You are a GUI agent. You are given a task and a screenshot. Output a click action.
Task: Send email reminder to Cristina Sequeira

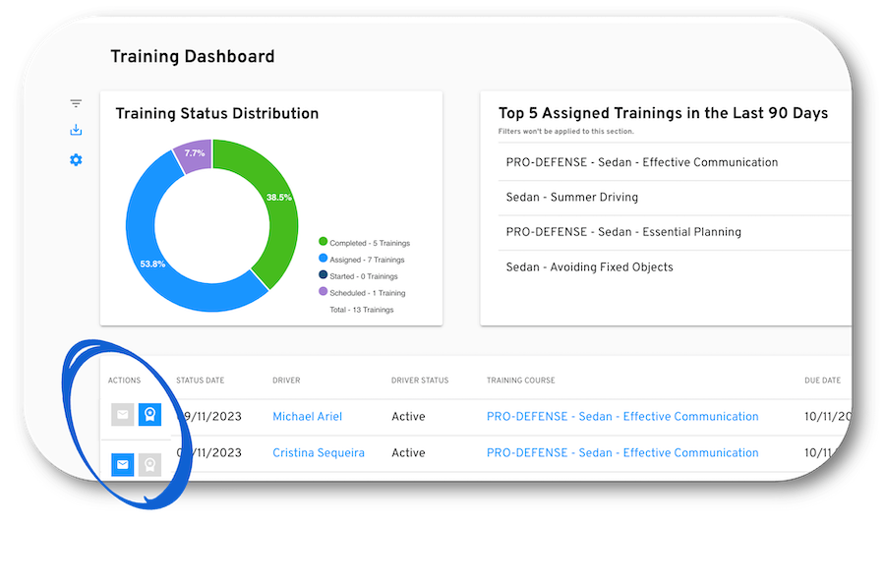123,464
